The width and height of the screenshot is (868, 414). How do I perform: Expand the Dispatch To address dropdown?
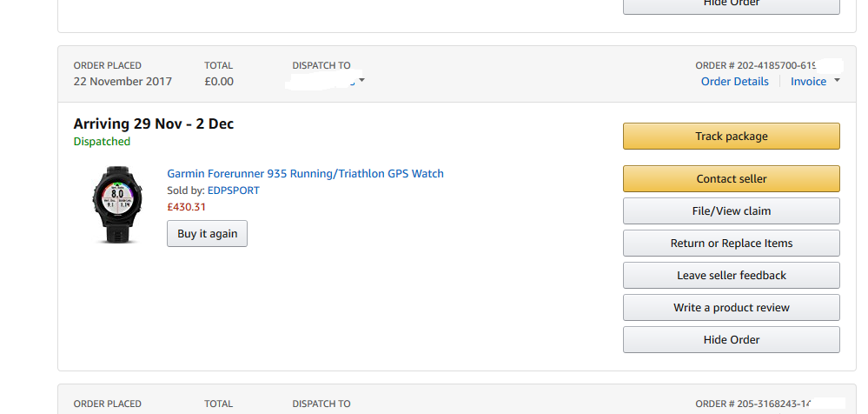361,82
